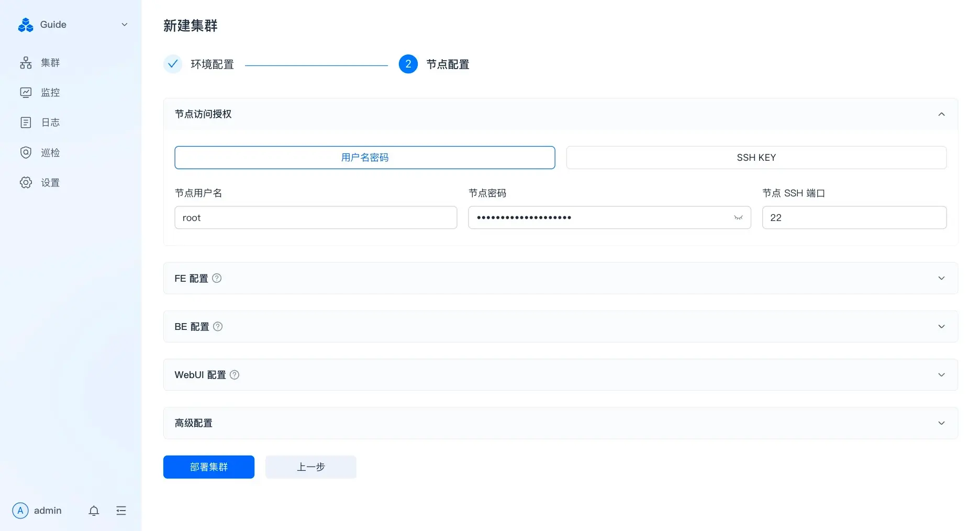Click the 节点 SSH 端口 field label

(x=794, y=193)
